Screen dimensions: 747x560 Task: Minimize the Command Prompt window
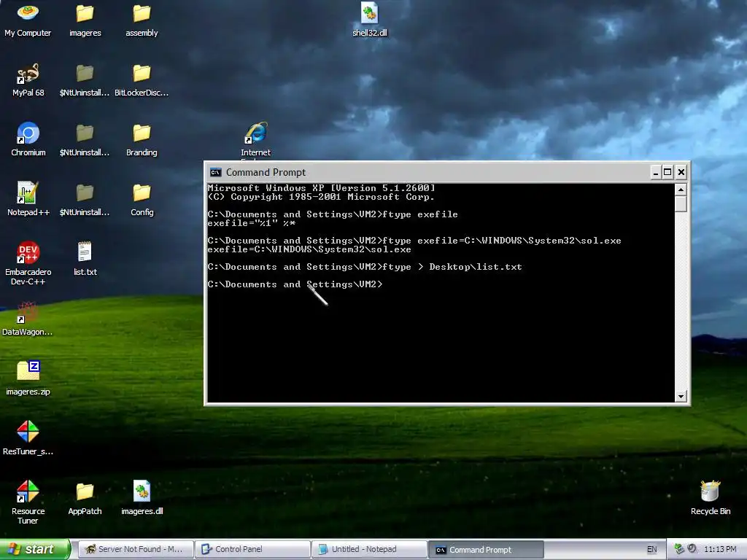[656, 172]
